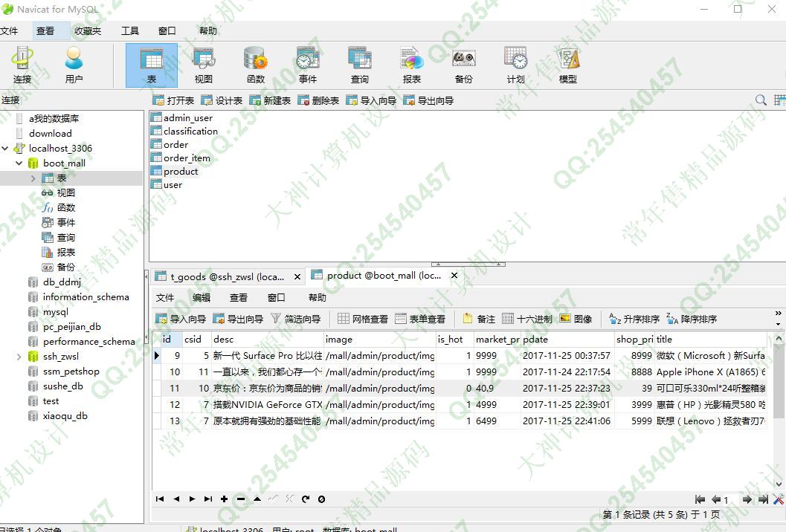
Task: Expand the 表 node under boot_mall
Action: [x=33, y=178]
